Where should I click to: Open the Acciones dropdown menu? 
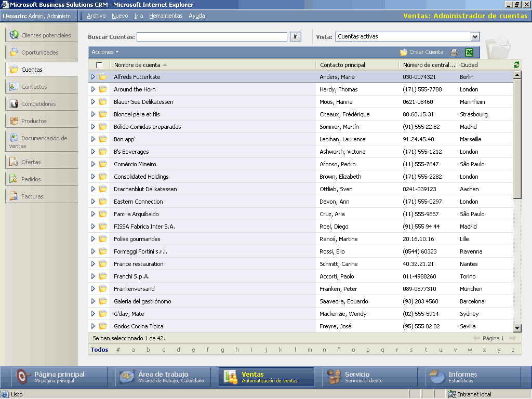point(105,52)
